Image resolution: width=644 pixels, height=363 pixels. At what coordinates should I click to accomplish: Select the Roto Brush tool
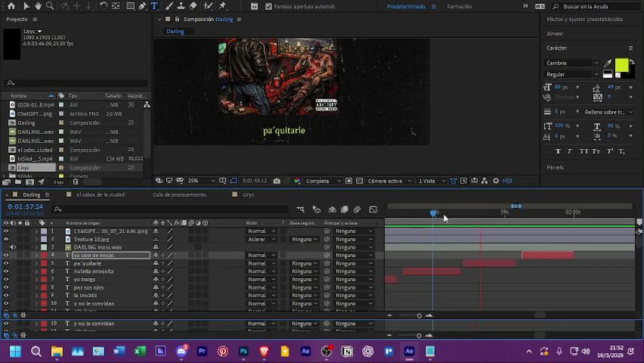(208, 6)
